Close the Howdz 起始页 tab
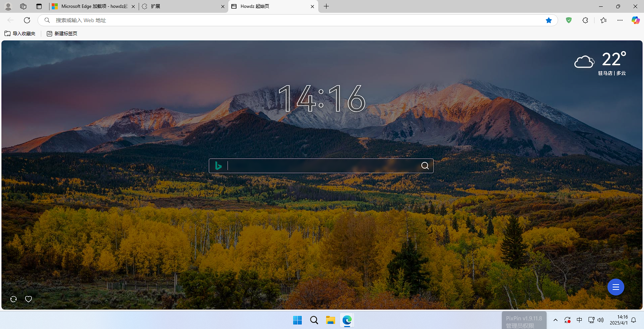Viewport: 644px width, 329px height. point(313,6)
